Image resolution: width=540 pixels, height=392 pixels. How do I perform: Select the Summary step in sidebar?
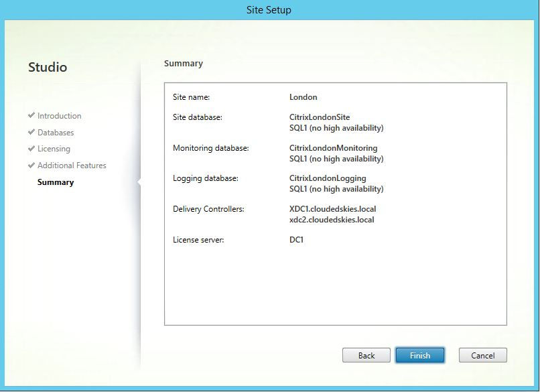click(56, 182)
